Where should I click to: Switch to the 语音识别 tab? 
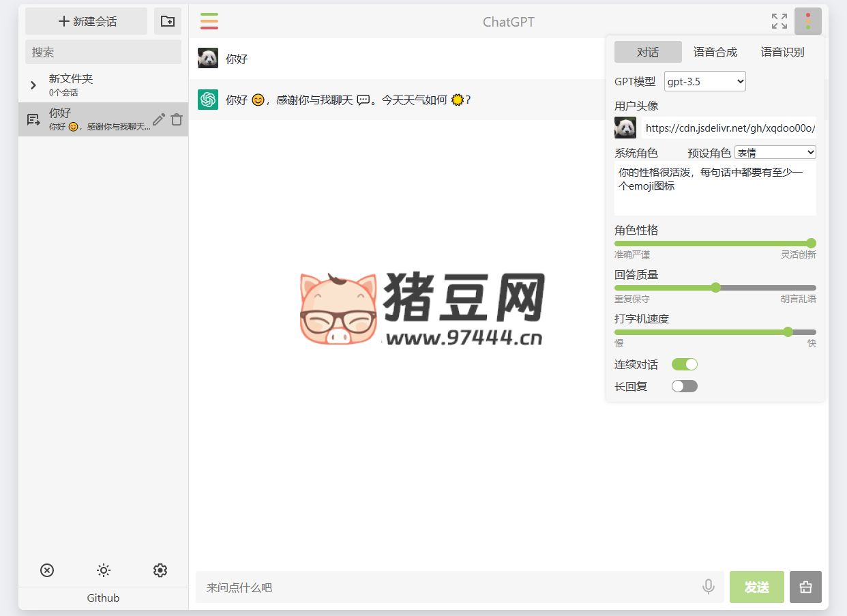tap(782, 52)
